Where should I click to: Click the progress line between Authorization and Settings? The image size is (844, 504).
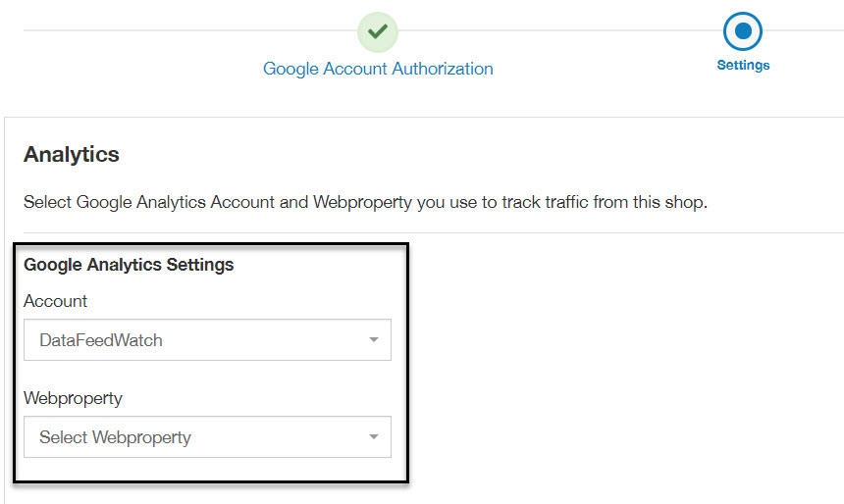pyautogui.click(x=559, y=30)
